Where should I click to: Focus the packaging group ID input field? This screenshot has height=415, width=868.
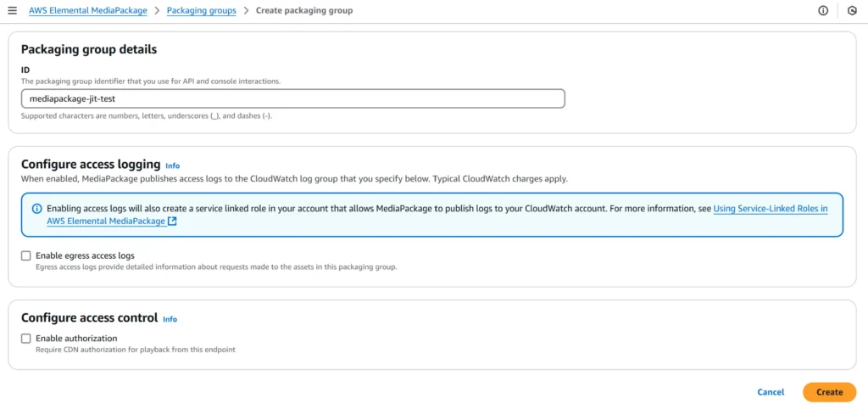(292, 98)
